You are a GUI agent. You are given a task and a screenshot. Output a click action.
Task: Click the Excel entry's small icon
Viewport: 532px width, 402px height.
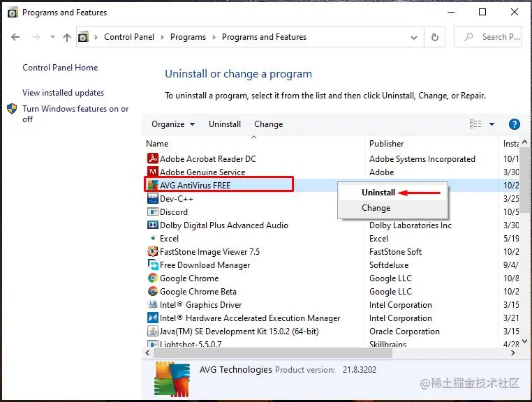click(x=153, y=238)
